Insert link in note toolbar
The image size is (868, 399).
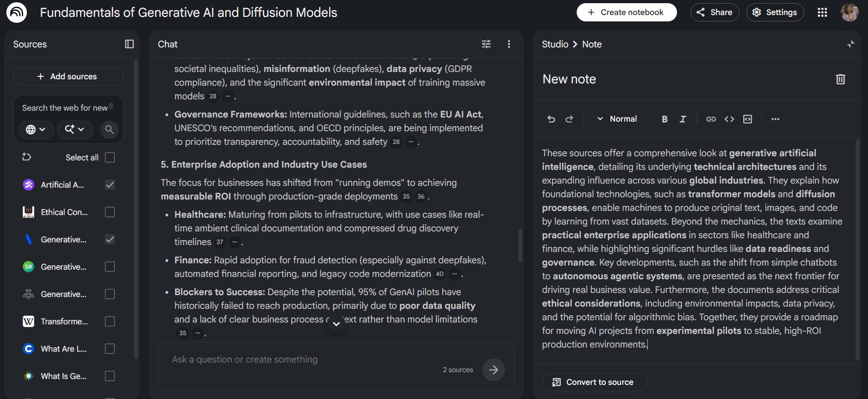[x=711, y=119]
